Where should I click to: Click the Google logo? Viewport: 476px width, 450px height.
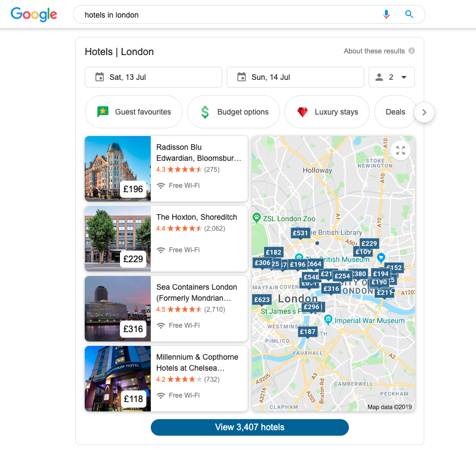[x=34, y=14]
